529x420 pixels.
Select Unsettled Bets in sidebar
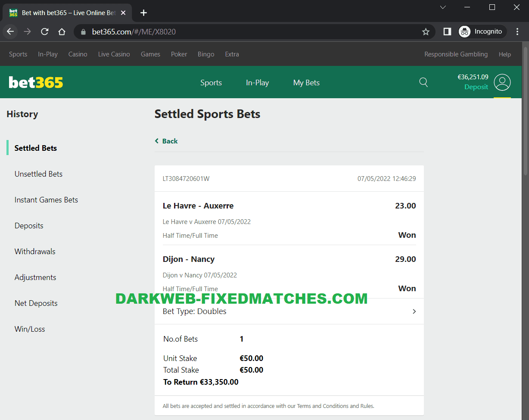coord(38,174)
